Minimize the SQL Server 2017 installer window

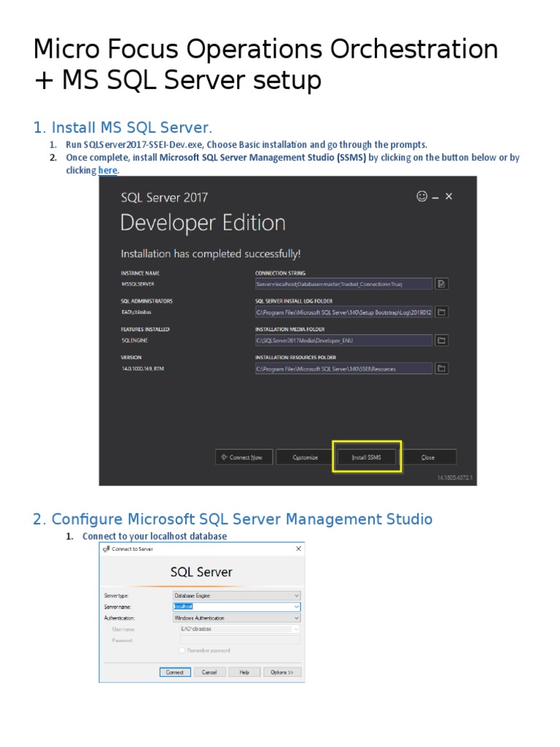435,197
